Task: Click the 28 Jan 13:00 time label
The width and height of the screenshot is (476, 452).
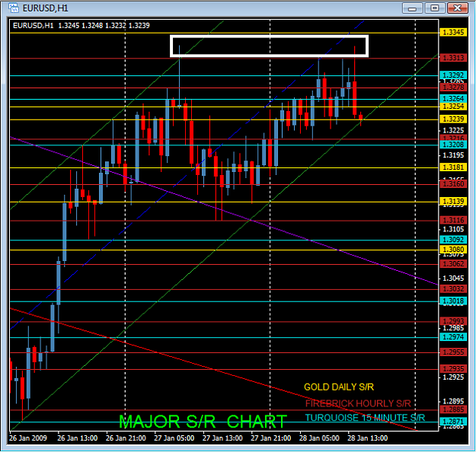Action: tap(368, 438)
